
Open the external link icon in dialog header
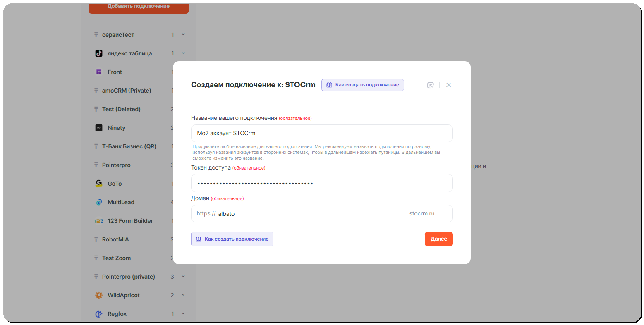[x=430, y=85]
